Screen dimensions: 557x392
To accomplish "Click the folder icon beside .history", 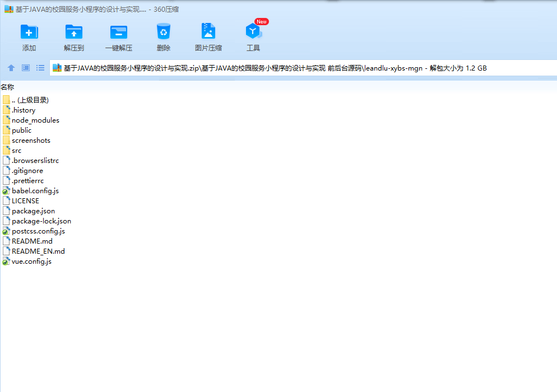I will point(6,110).
